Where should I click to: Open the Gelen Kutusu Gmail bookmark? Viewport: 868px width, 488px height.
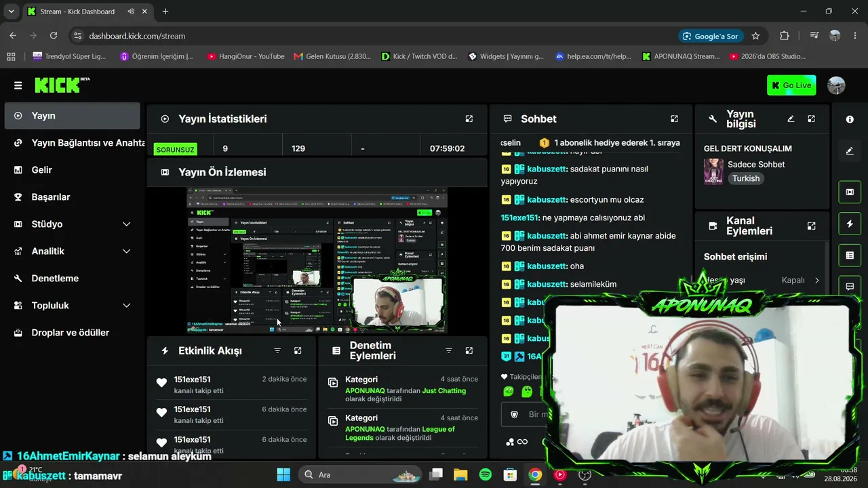coord(332,56)
